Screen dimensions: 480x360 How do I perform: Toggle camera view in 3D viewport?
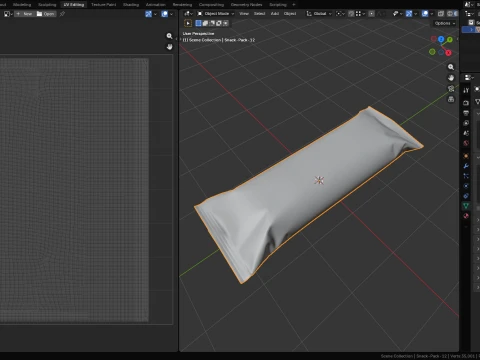[451, 89]
